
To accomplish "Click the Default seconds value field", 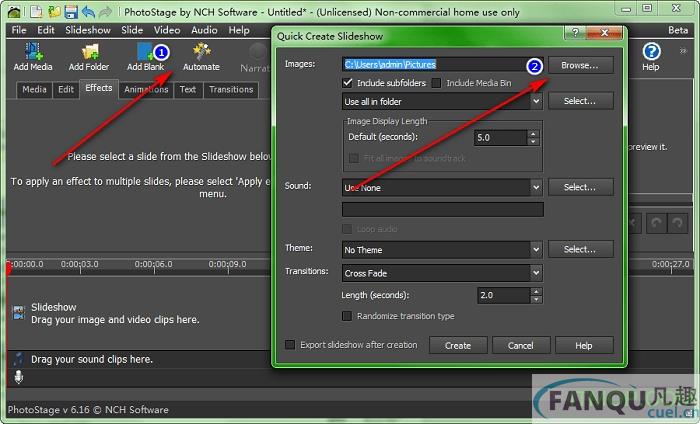I will coord(500,137).
